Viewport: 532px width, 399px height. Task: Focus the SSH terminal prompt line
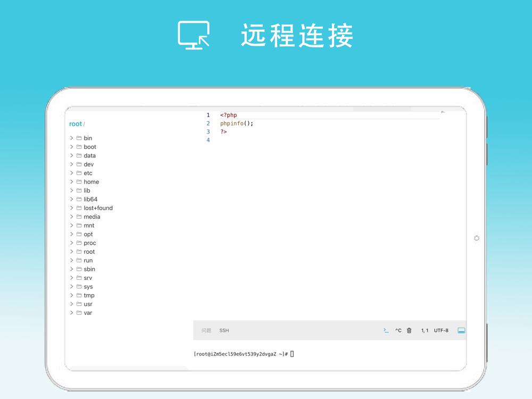pos(244,354)
